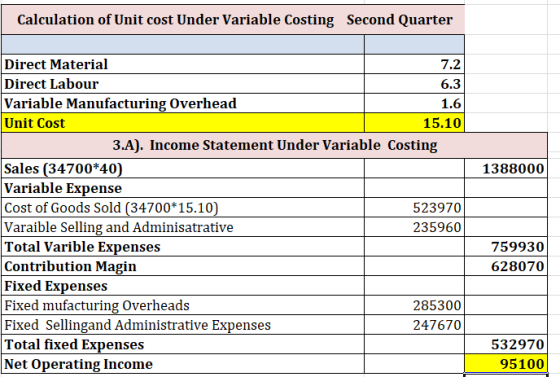The height and width of the screenshot is (377, 560).
Task: Click the 'Fixed Expenses' label cell
Action: pyautogui.click(x=183, y=286)
